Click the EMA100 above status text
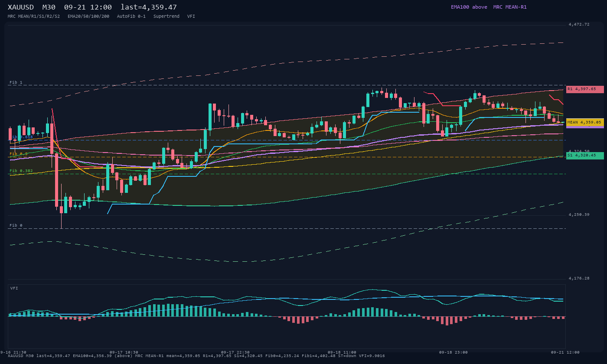This screenshot has height=364, width=607. tap(469, 7)
